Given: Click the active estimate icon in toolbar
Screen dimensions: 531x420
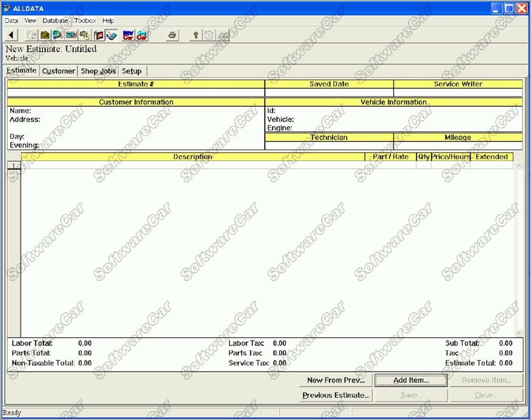Looking at the screenshot, I should point(112,36).
